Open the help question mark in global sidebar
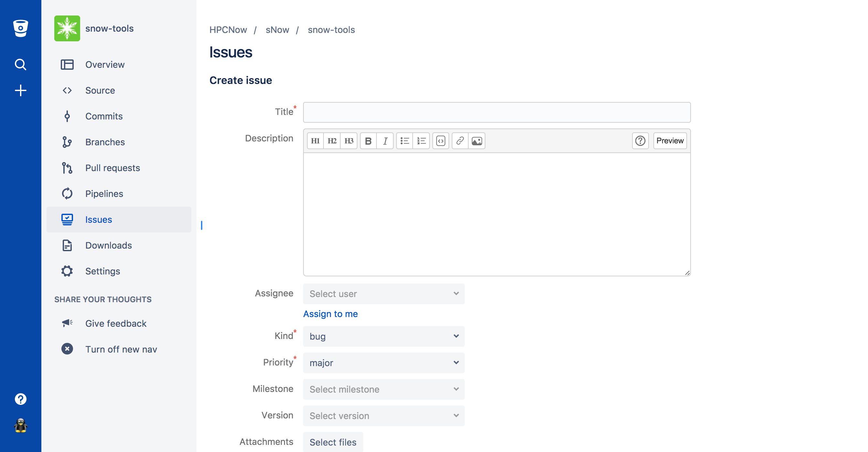Image resolution: width=868 pixels, height=452 pixels. click(21, 399)
